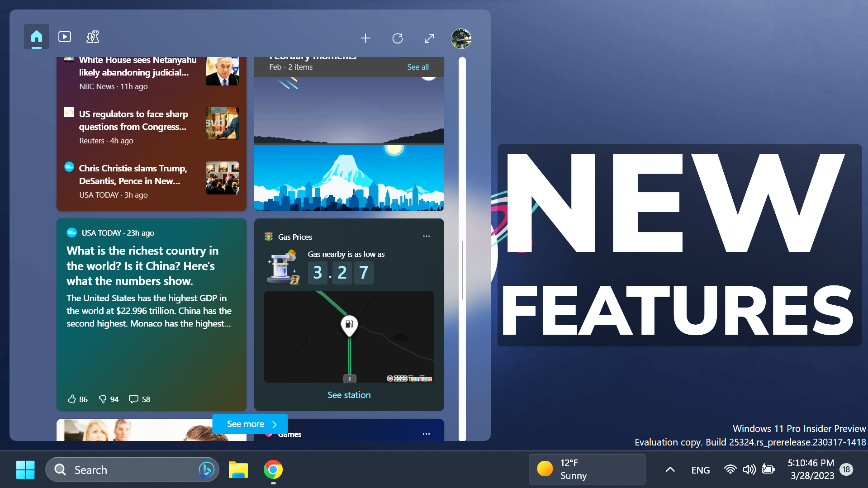Switch to the entertainment play tab
This screenshot has height=488, width=868.
(64, 37)
